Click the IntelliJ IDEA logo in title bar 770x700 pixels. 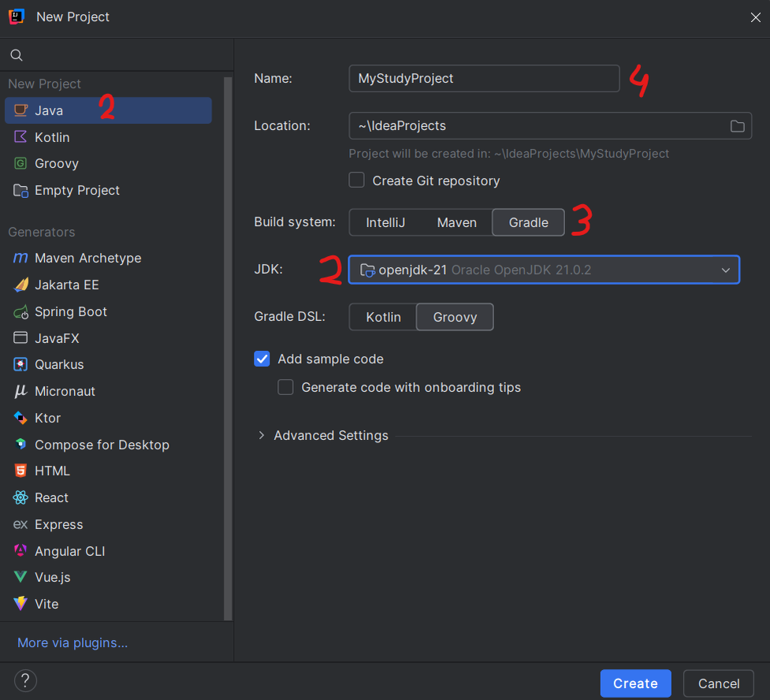click(x=17, y=17)
